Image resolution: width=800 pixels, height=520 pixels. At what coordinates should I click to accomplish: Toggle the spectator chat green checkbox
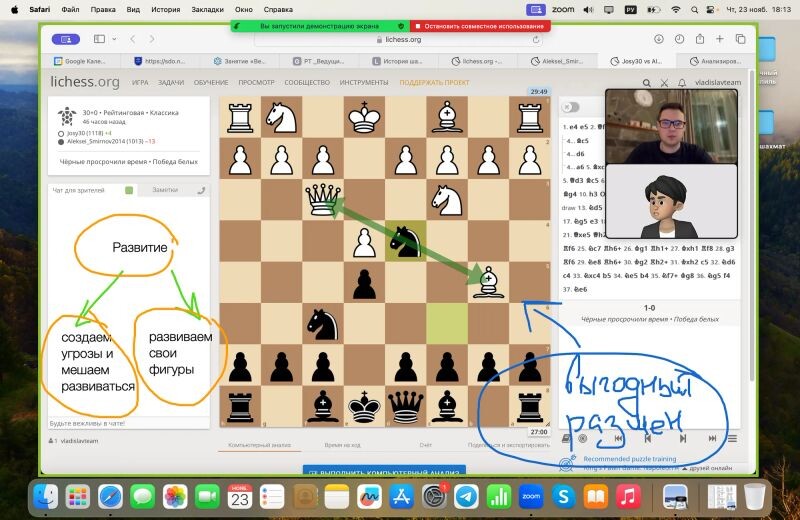pos(129,190)
